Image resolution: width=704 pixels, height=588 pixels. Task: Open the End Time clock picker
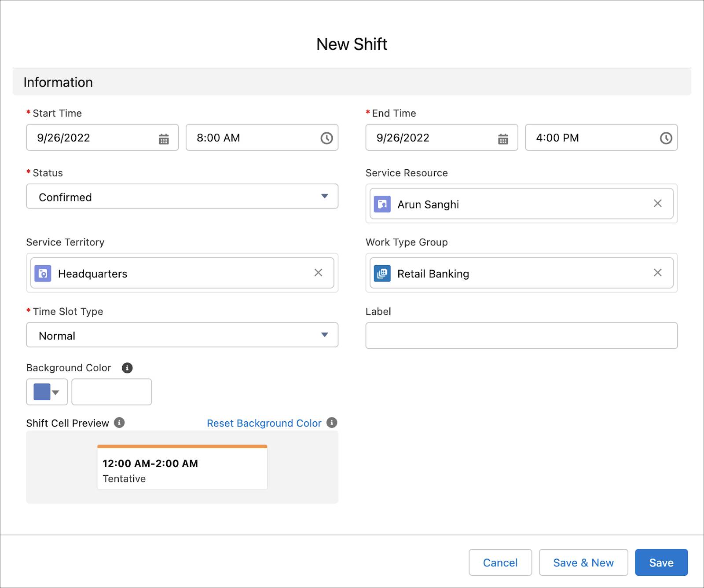point(666,138)
